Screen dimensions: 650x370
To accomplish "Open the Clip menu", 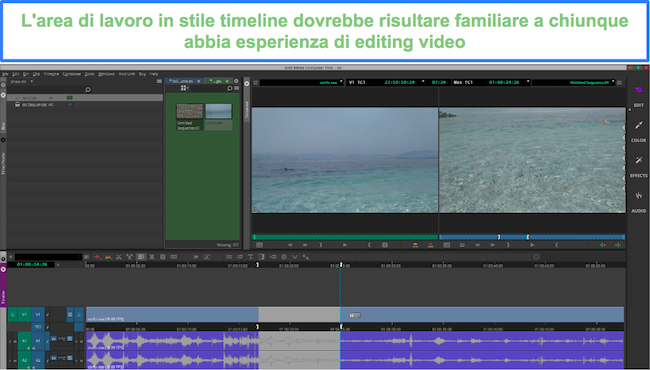I will 36,74.
